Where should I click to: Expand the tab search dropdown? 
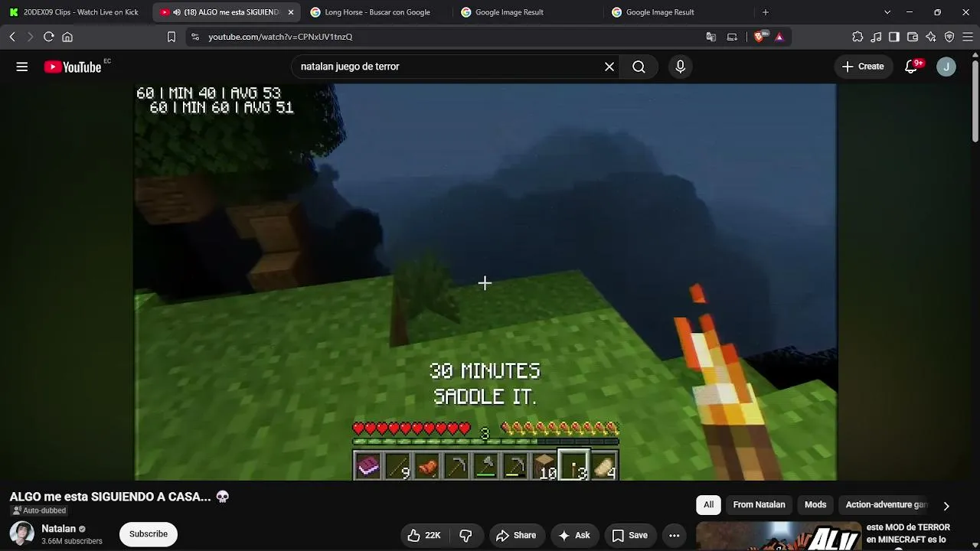click(x=887, y=12)
